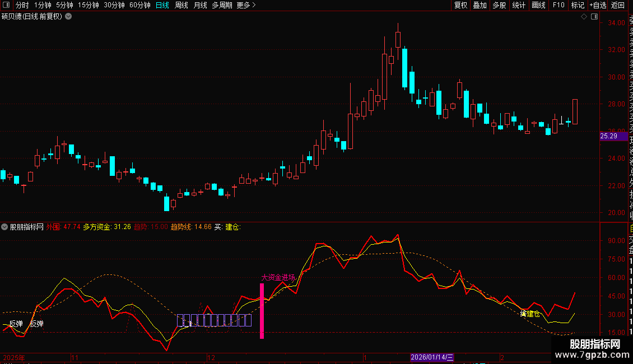Switch to 周线 weekly chart
Screen dimensions: 633x364
181,5
